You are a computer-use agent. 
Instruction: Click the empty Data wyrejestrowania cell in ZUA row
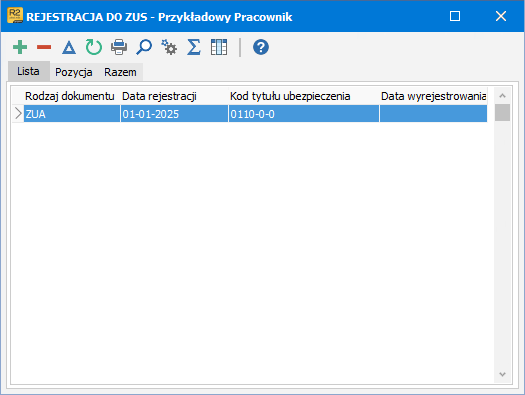(x=433, y=114)
